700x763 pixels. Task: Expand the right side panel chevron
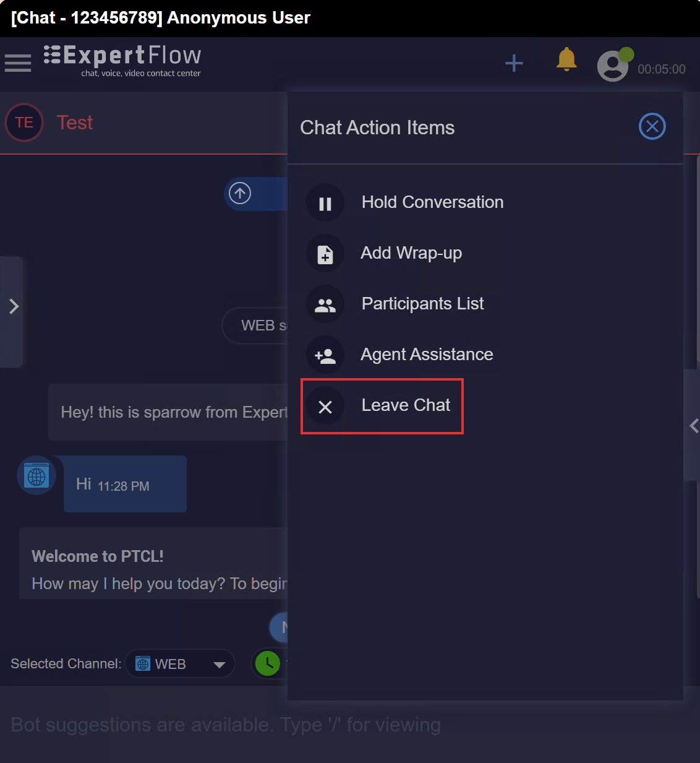(x=694, y=426)
